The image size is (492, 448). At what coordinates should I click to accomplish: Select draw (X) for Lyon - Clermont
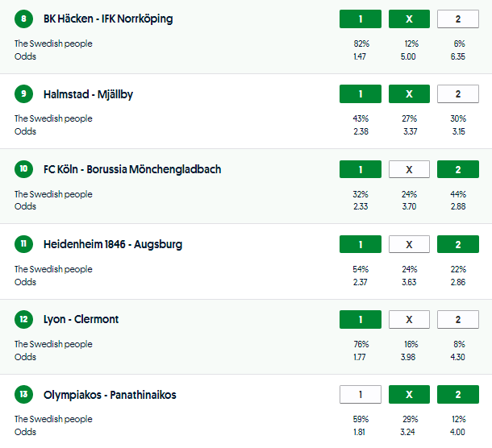409,319
